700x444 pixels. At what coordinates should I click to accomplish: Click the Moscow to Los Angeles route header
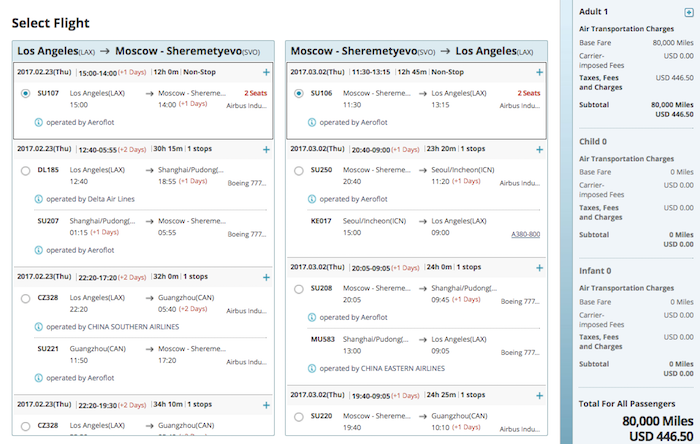pyautogui.click(x=412, y=51)
